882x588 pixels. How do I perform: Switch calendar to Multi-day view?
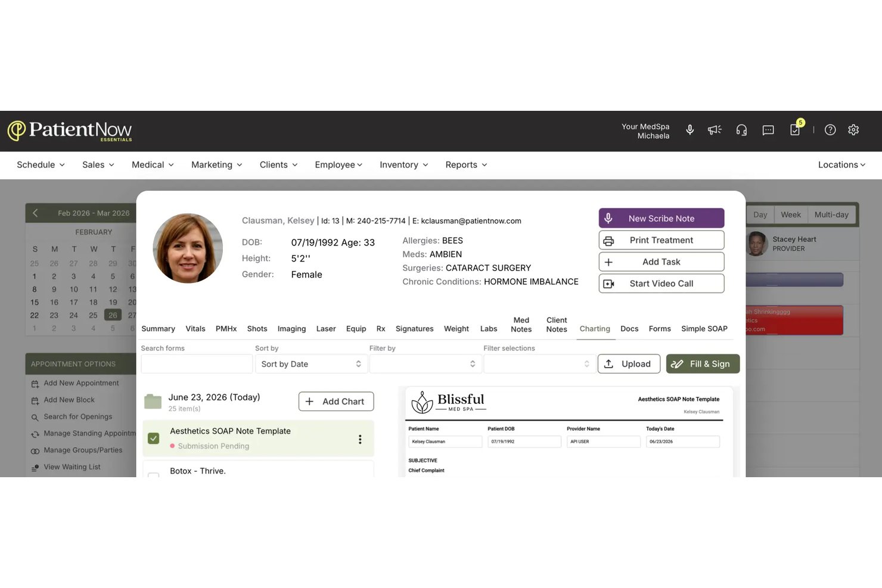click(x=831, y=214)
